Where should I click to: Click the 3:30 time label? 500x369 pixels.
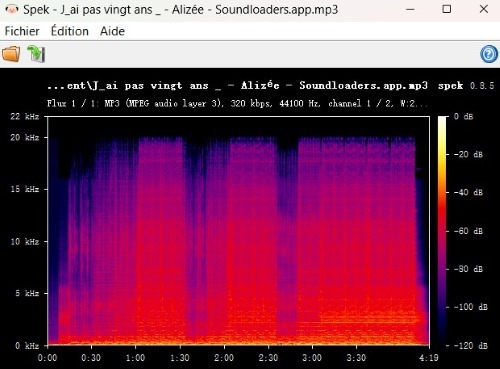coord(356,358)
